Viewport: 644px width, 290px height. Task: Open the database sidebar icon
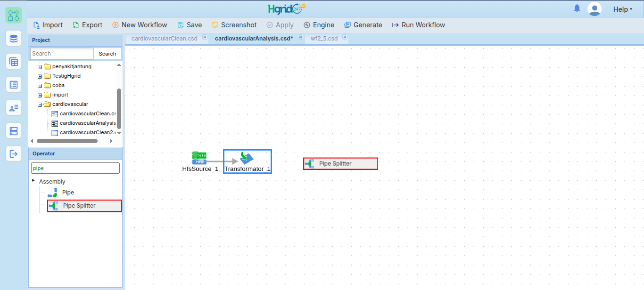tap(14, 39)
